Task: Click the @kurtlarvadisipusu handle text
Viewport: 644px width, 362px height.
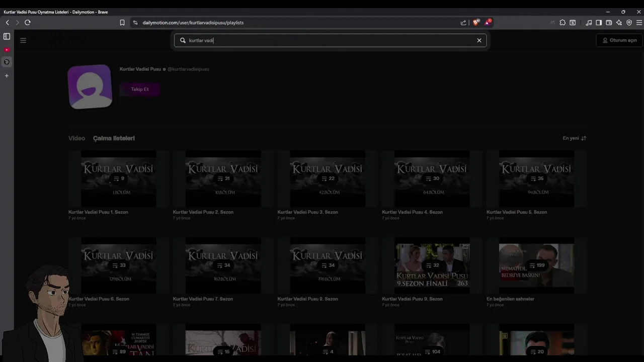Action: coord(188,69)
